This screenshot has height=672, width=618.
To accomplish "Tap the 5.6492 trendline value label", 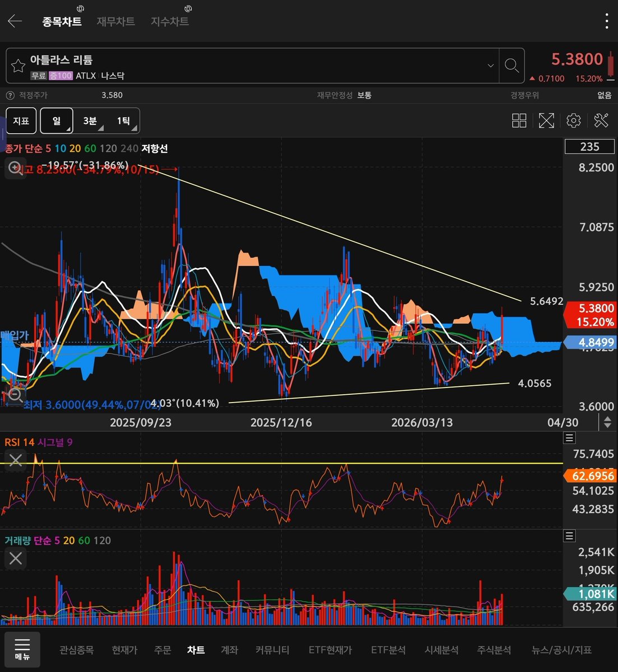I will tap(546, 301).
